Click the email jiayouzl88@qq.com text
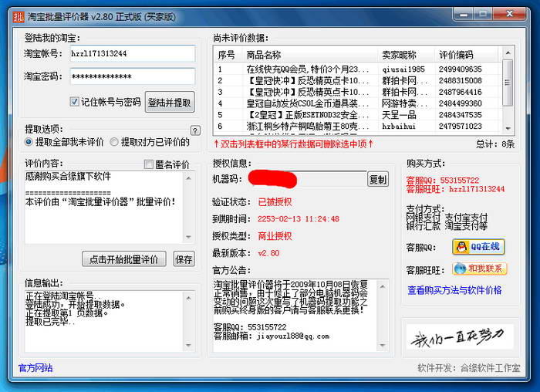 click(293, 336)
